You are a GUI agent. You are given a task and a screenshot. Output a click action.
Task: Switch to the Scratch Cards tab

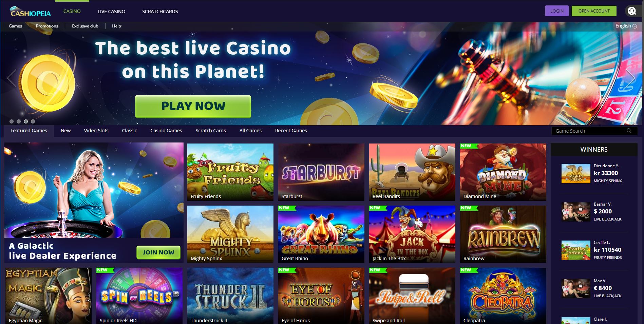[211, 131]
